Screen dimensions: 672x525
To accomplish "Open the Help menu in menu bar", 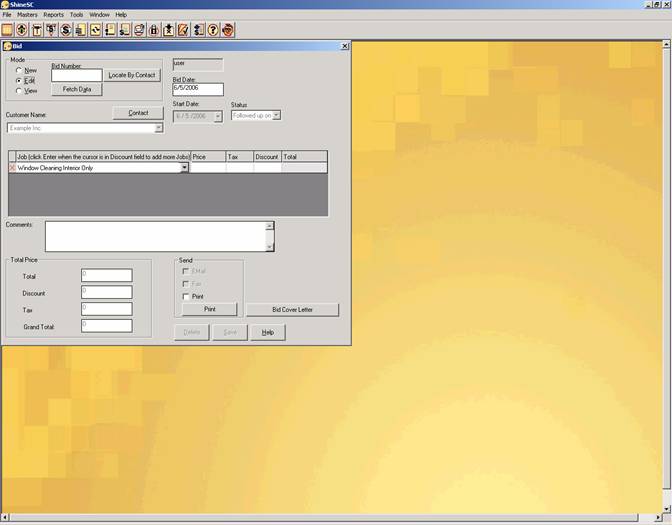I will [121, 15].
